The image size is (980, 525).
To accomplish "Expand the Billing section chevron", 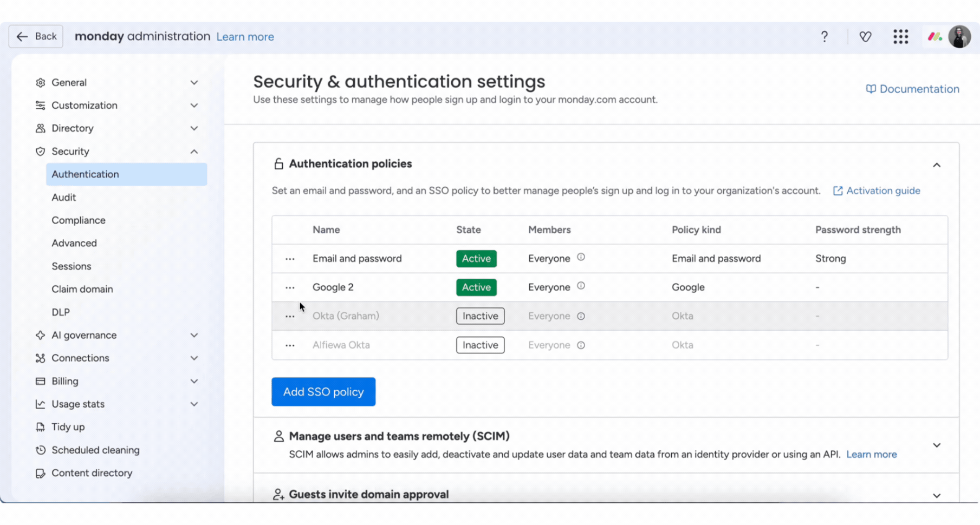I will pos(194,381).
